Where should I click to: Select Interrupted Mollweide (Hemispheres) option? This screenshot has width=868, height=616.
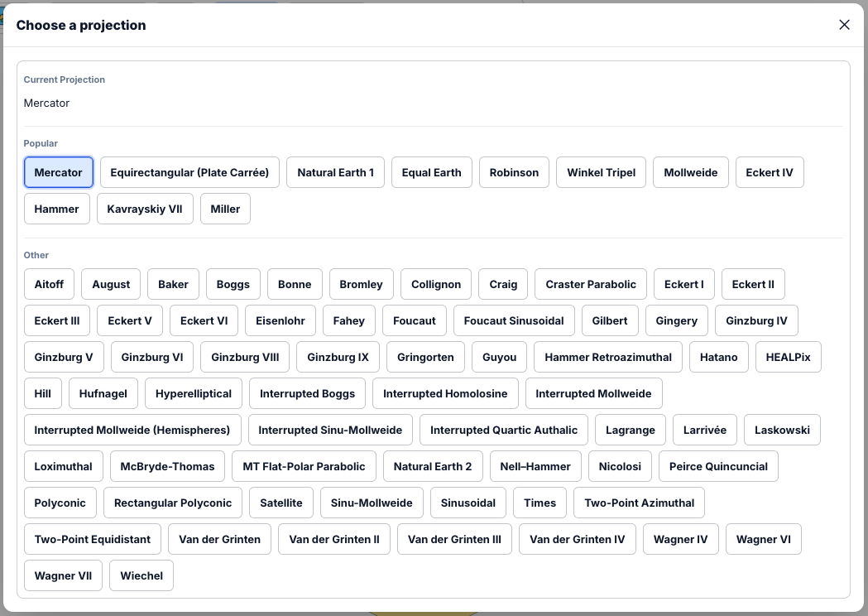132,430
